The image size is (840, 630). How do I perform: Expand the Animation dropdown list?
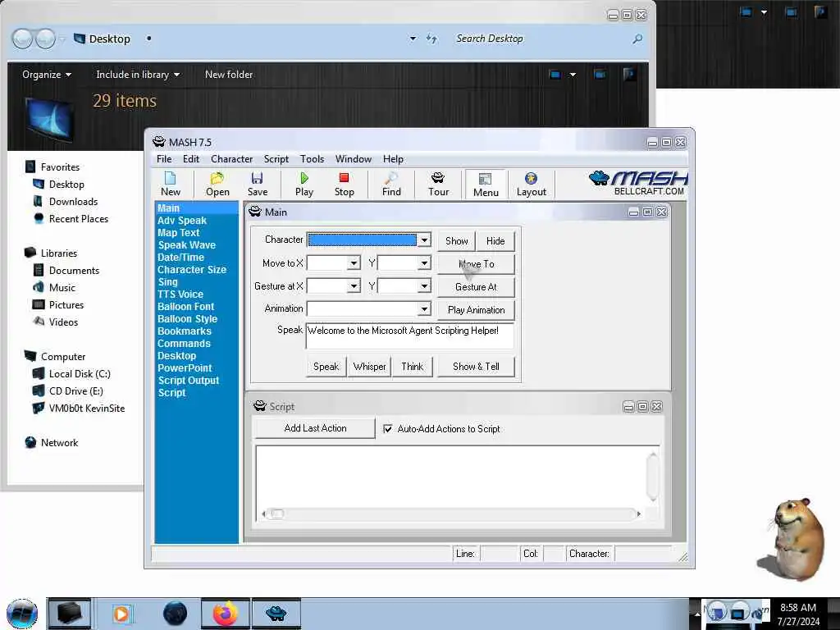pyautogui.click(x=424, y=309)
